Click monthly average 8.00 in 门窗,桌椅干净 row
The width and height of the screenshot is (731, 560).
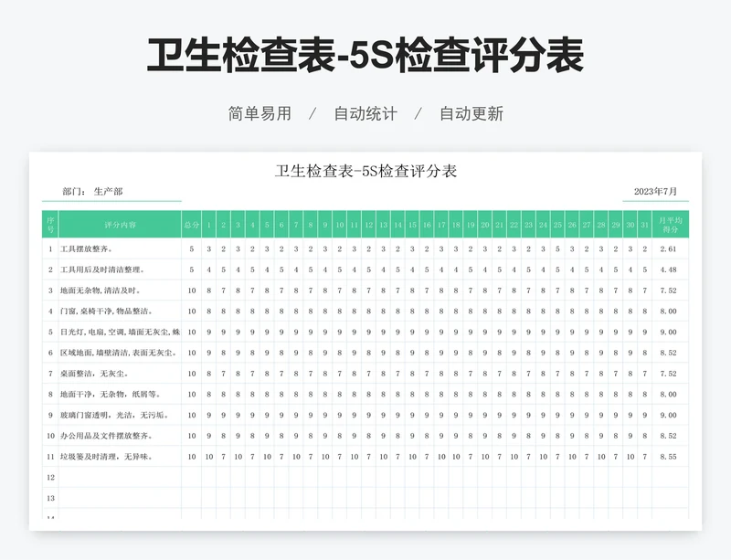coord(668,311)
